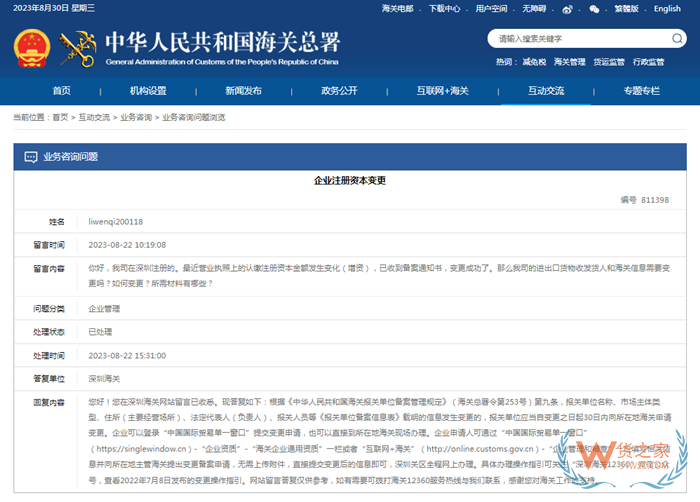The width and height of the screenshot is (700, 502).
Task: Click the Weibo icon in top bar
Action: (x=568, y=9)
